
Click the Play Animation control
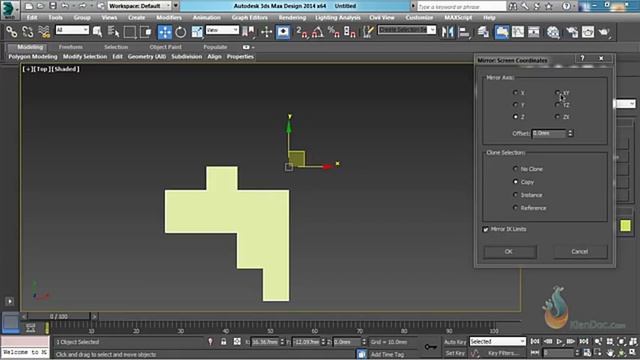click(559, 341)
